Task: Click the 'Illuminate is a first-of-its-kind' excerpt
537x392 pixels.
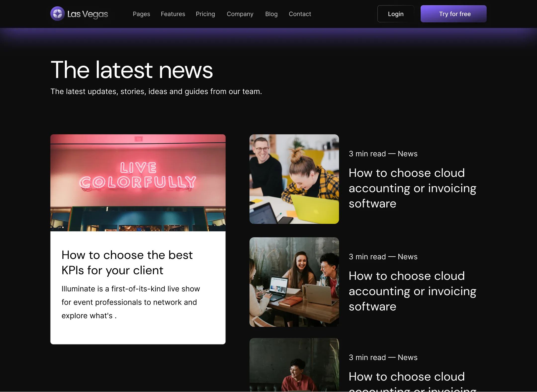Action: point(131,302)
